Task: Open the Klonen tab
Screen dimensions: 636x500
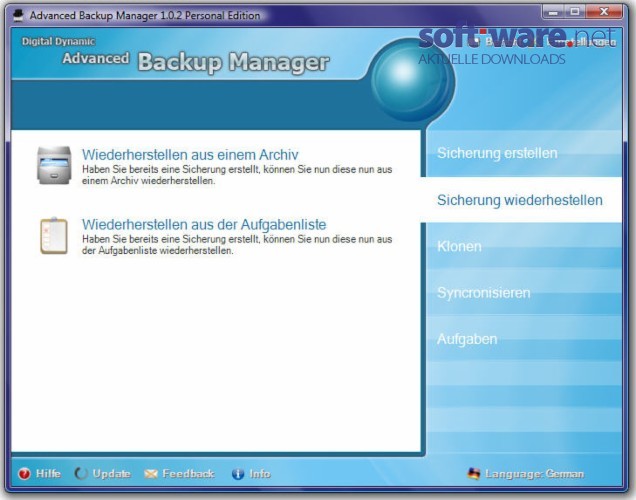Action: [x=524, y=246]
